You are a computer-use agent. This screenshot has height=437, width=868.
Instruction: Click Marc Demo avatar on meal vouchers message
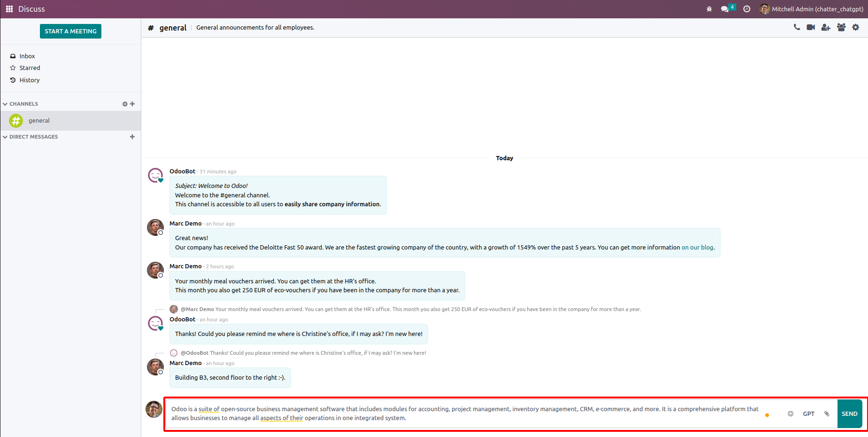pos(155,270)
